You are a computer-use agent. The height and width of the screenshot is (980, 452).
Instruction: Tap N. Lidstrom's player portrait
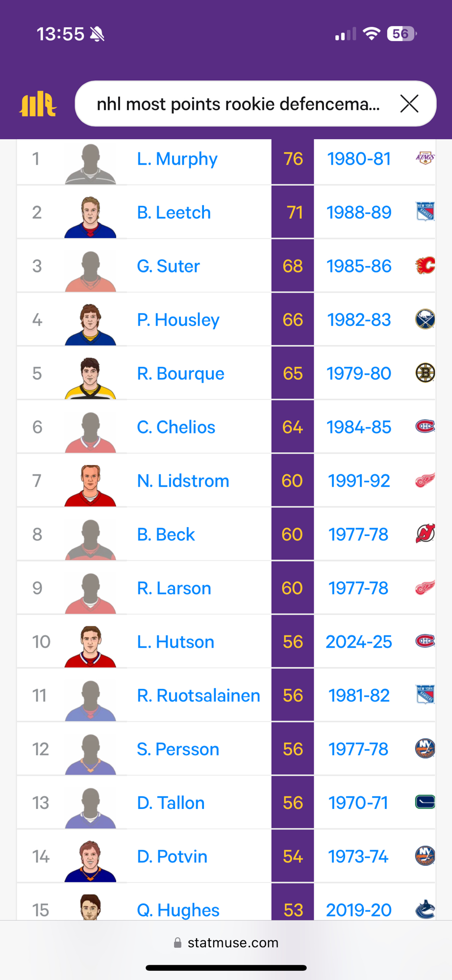(x=91, y=485)
